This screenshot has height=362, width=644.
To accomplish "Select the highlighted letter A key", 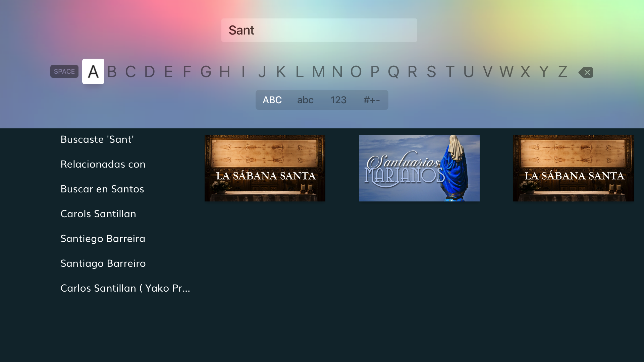I will click(x=93, y=71).
